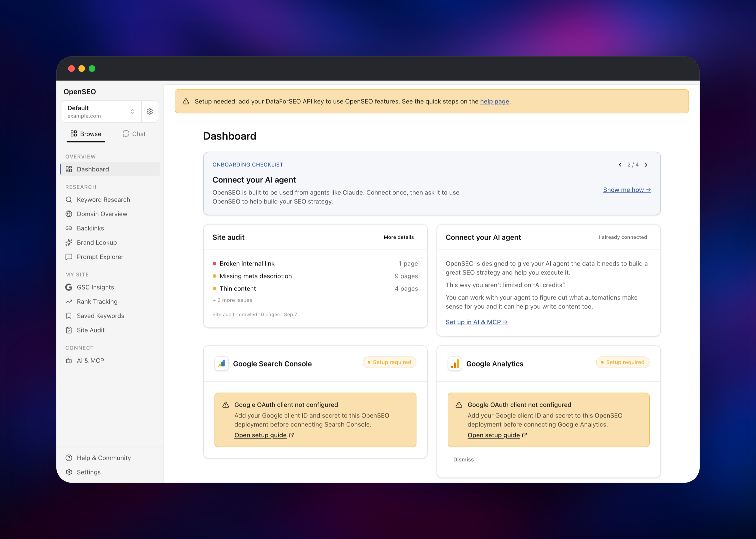756x539 pixels.
Task: Go to next onboarding checklist step
Action: coord(646,165)
